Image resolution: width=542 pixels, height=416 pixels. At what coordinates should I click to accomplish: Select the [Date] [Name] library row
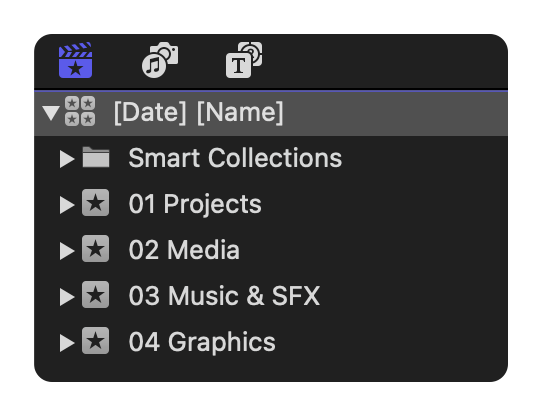[271, 113]
